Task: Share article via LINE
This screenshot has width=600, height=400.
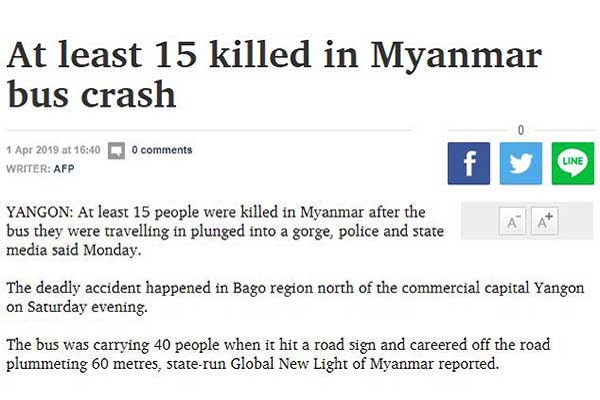Action: coord(572,163)
